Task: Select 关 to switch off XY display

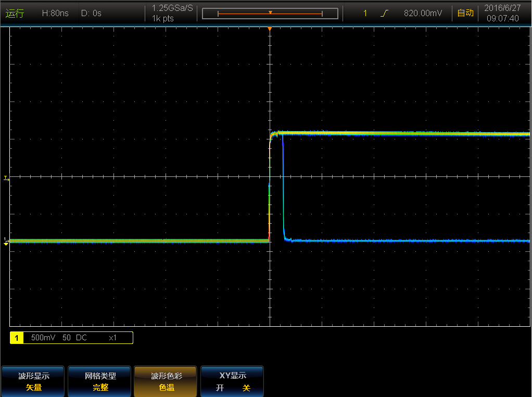Action: pos(246,388)
